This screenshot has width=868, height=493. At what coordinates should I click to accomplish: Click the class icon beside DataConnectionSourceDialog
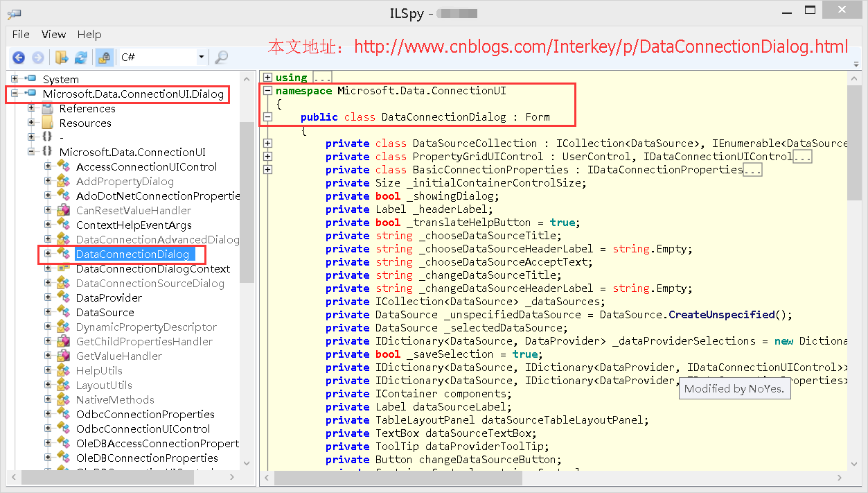[x=64, y=283]
